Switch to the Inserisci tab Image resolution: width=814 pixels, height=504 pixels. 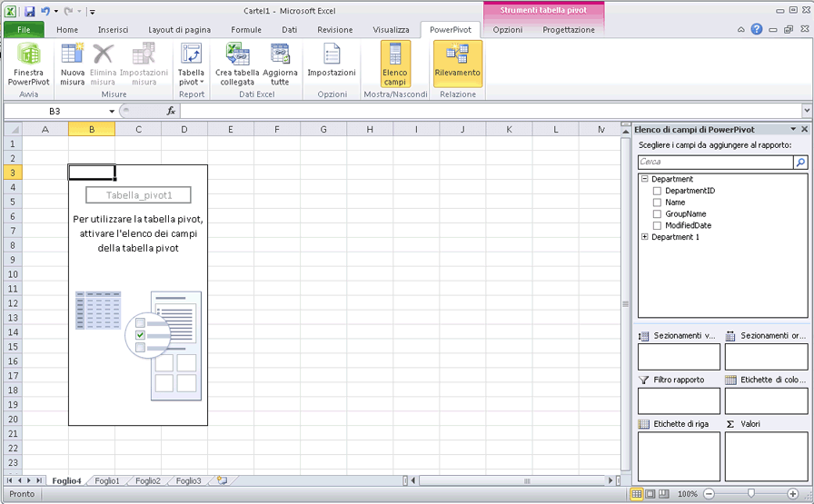[x=113, y=30]
